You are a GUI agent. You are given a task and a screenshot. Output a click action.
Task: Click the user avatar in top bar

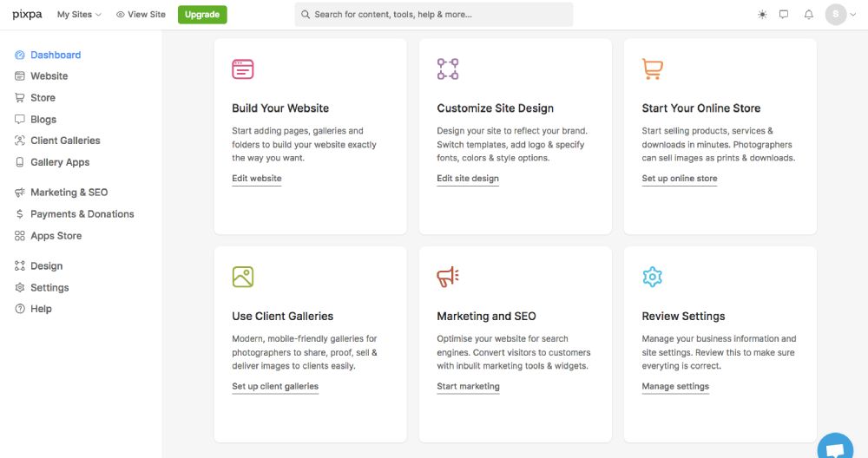click(x=836, y=15)
